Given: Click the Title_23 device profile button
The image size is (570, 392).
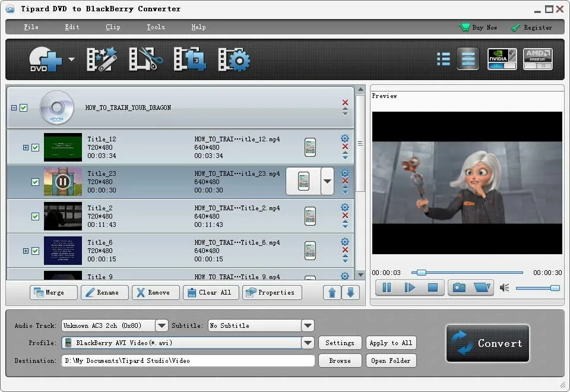Looking at the screenshot, I should 303,182.
